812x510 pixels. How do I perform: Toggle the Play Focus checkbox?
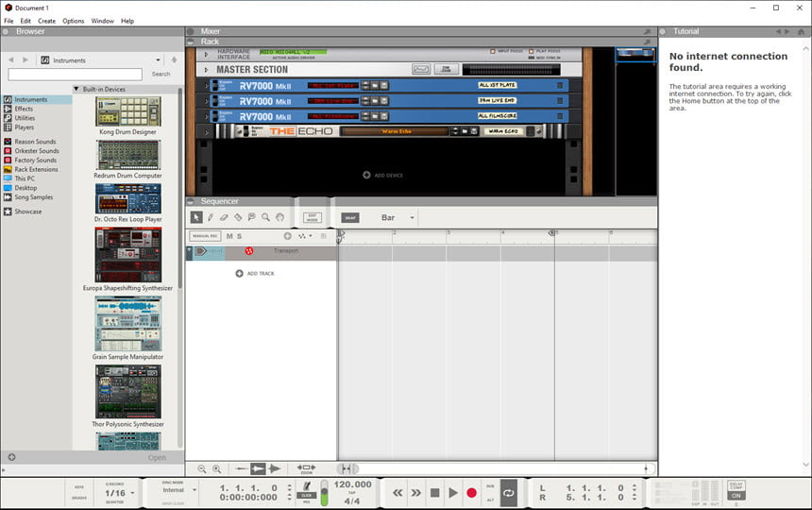coord(531,51)
